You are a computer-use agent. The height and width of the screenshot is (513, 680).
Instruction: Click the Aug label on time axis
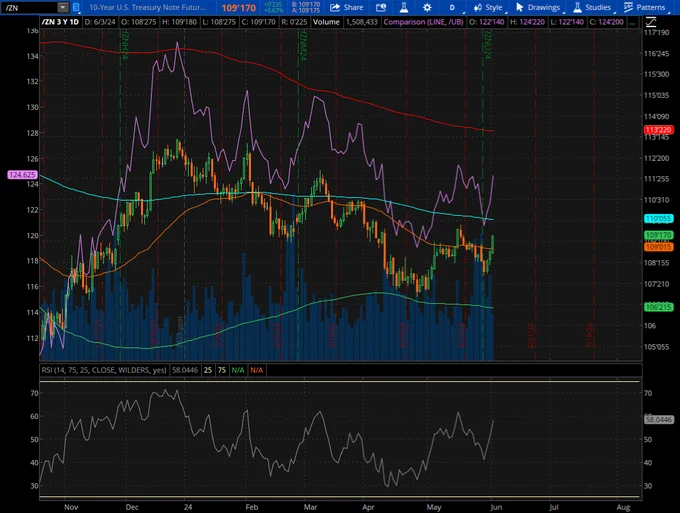pos(623,507)
